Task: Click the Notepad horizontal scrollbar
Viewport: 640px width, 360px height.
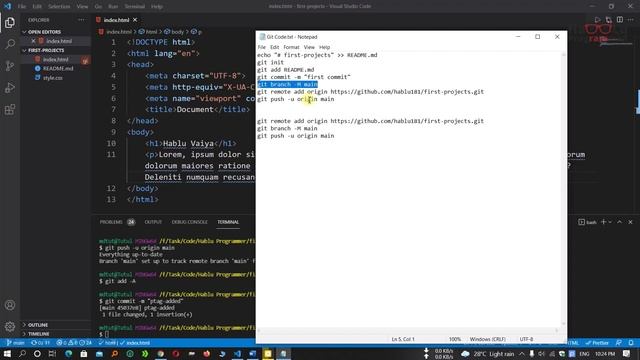Action: tap(407, 330)
